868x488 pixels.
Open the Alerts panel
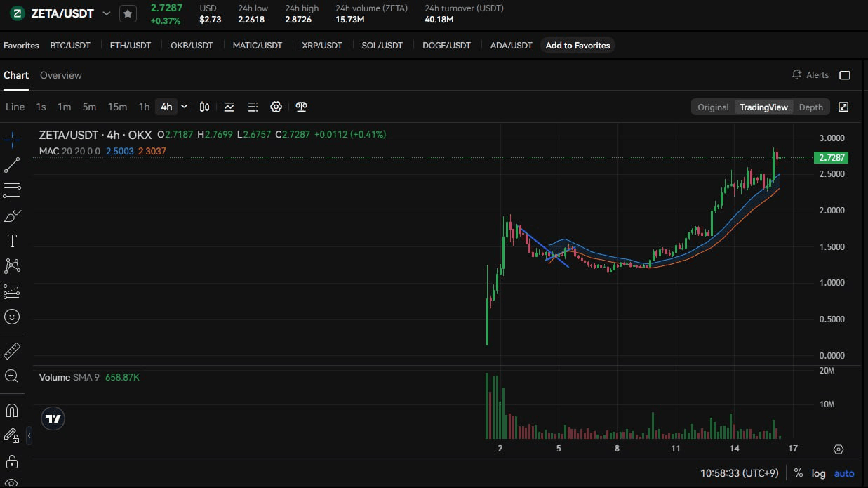tap(810, 75)
